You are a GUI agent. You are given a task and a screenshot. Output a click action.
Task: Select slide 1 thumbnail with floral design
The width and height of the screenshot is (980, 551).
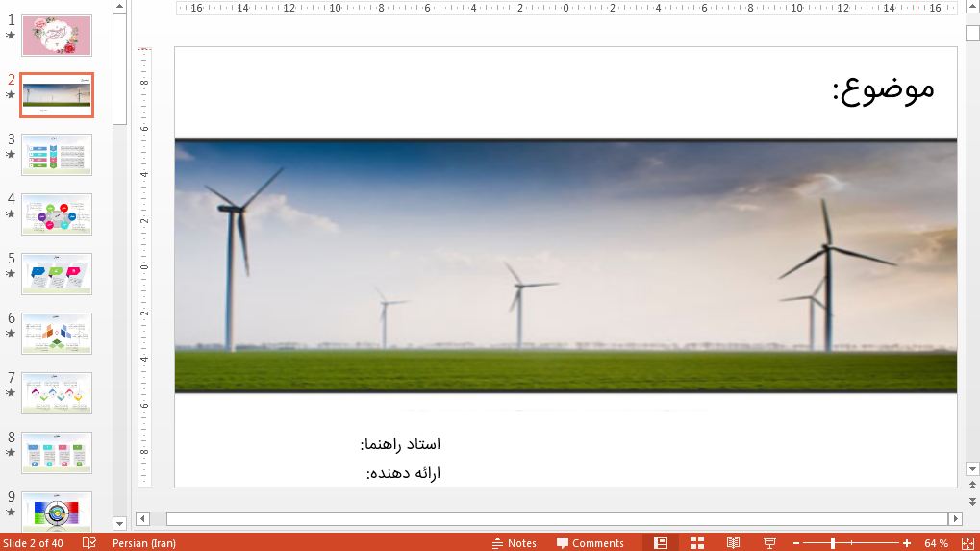tap(57, 36)
